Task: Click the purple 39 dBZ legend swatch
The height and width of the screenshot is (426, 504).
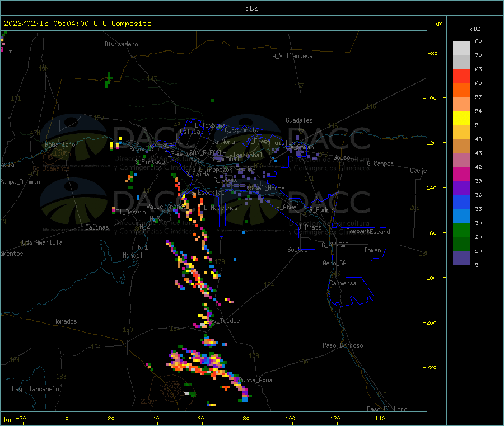Action: click(461, 188)
